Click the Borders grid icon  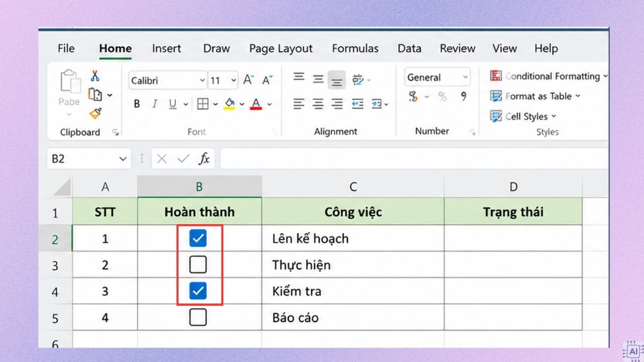[x=203, y=104]
